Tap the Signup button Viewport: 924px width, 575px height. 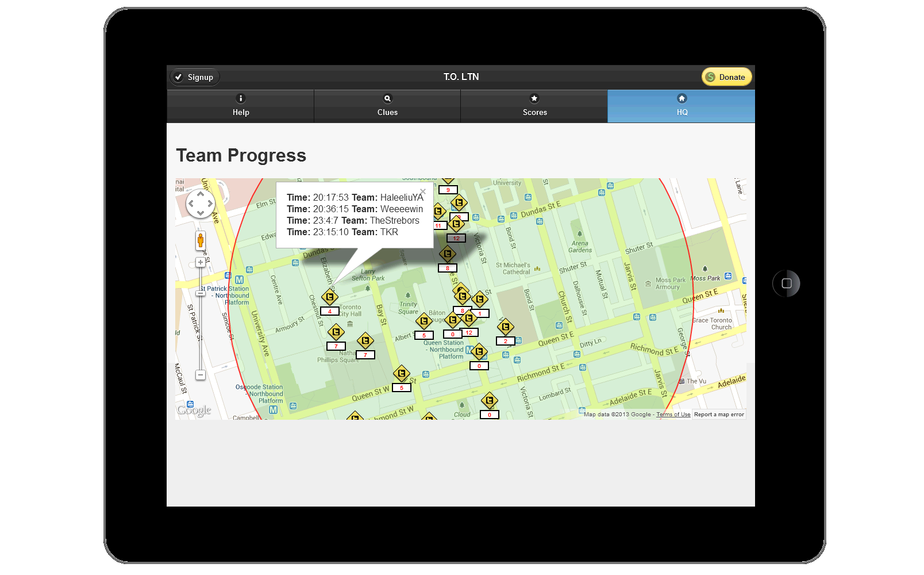pyautogui.click(x=194, y=77)
